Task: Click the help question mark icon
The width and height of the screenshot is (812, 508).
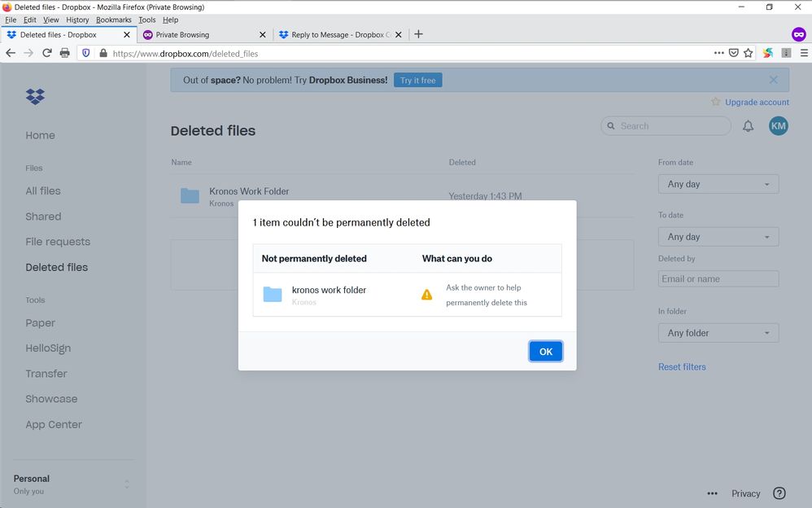Action: click(779, 493)
